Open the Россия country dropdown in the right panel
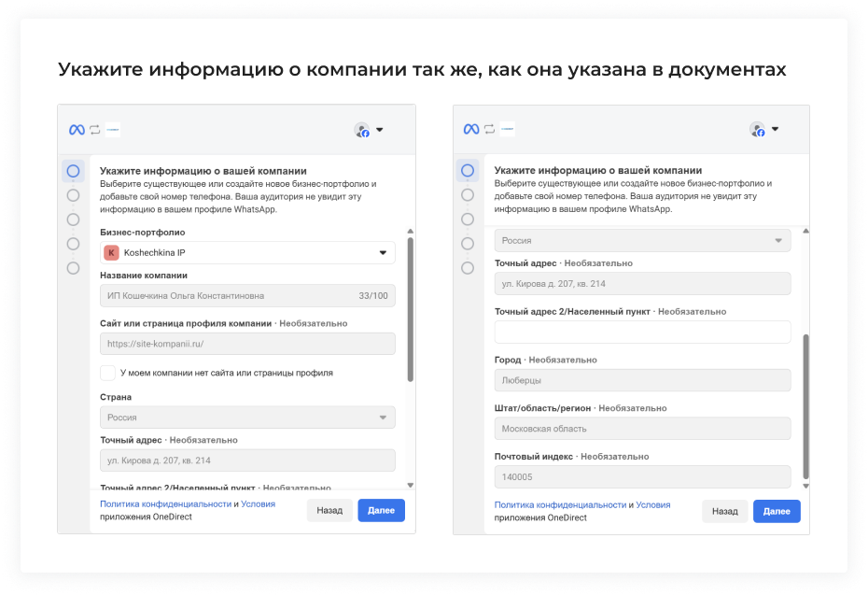Image resolution: width=868 pixels, height=595 pixels. pos(642,240)
